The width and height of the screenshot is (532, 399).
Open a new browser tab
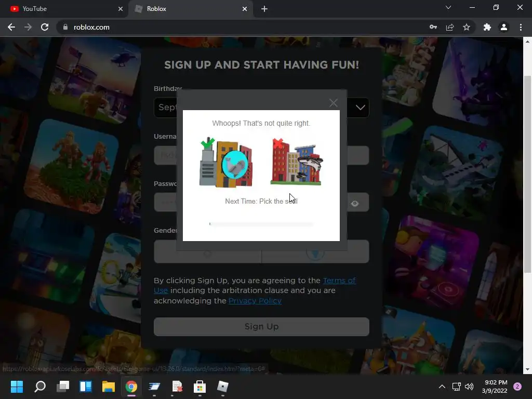(x=264, y=9)
